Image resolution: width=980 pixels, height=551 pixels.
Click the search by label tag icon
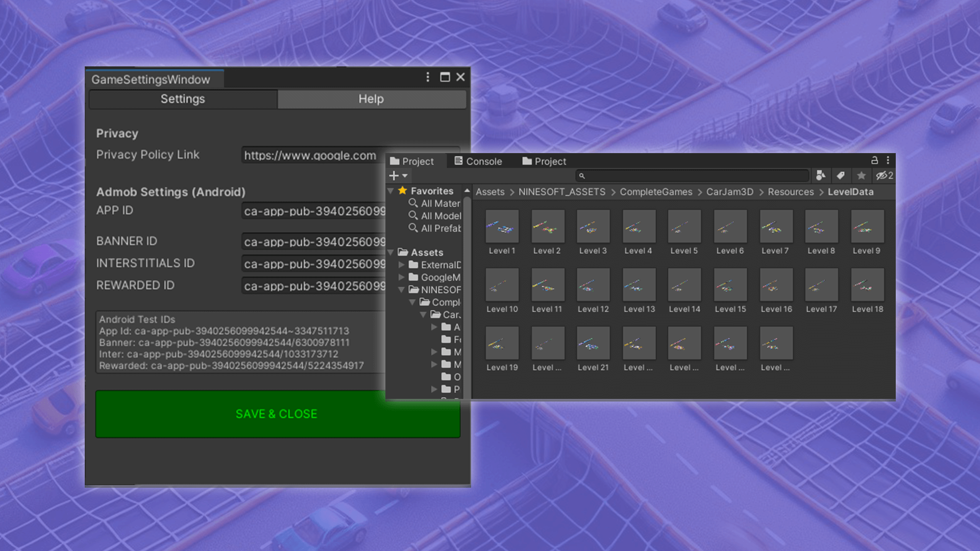(x=841, y=176)
